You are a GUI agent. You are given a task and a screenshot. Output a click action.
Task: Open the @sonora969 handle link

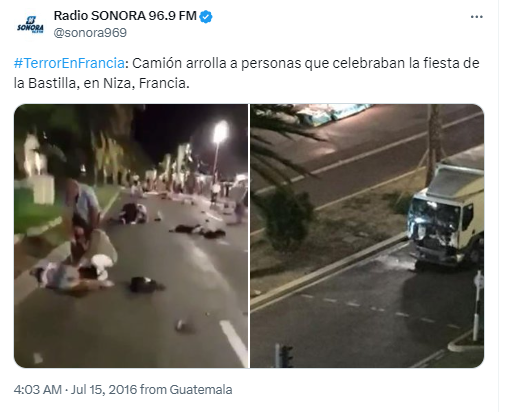tap(90, 33)
